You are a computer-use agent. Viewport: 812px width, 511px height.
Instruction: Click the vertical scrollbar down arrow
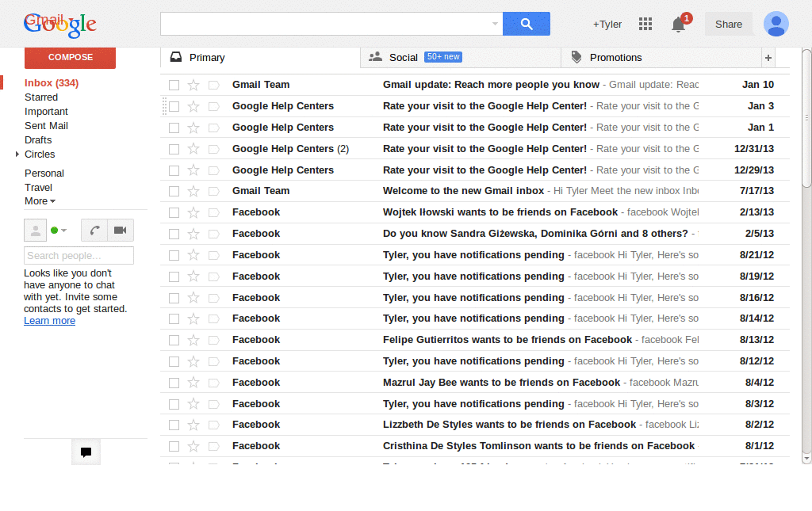(x=806, y=459)
